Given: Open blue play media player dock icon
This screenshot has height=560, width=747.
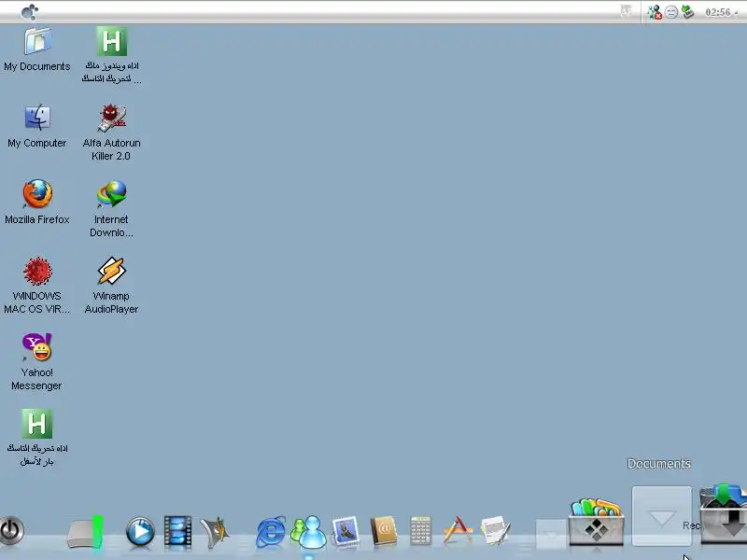Looking at the screenshot, I should pyautogui.click(x=140, y=531).
